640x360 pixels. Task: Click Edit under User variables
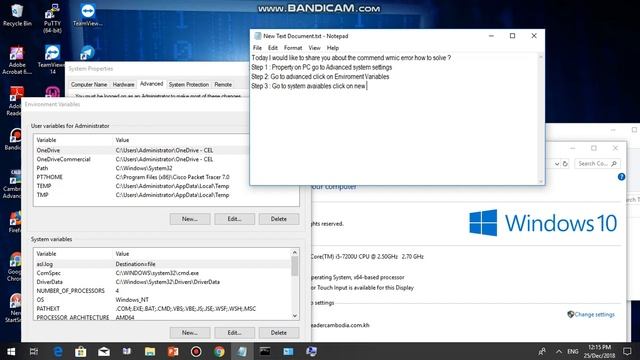(234, 219)
